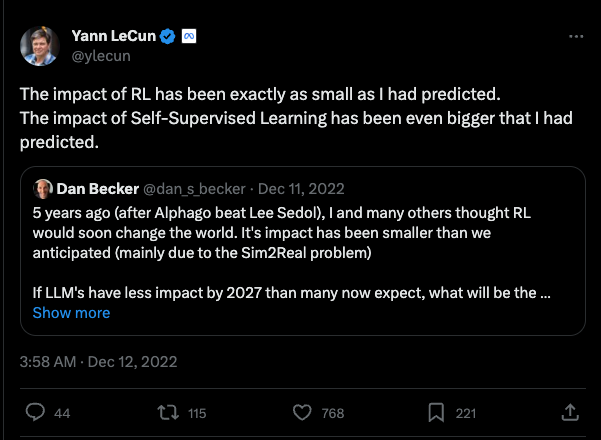
Task: Click the 3:58 AM · Dec 12, 2022 timestamp
Action: click(x=99, y=362)
